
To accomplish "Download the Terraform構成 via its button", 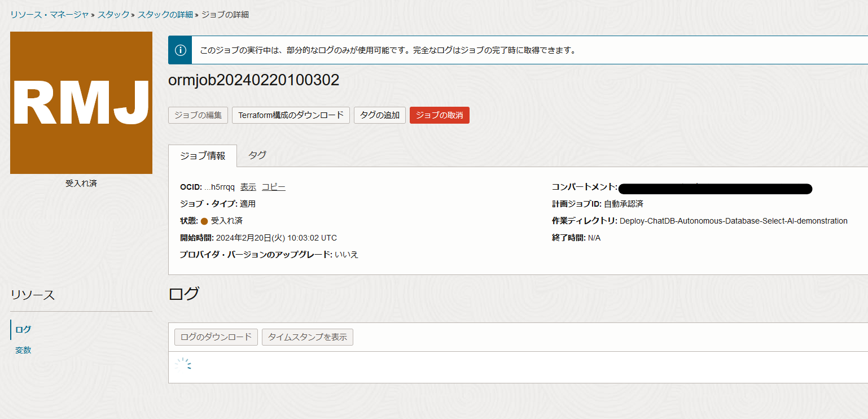I will 291,115.
